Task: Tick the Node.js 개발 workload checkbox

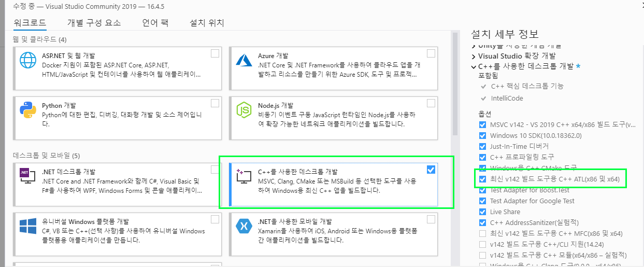Action: pyautogui.click(x=431, y=103)
